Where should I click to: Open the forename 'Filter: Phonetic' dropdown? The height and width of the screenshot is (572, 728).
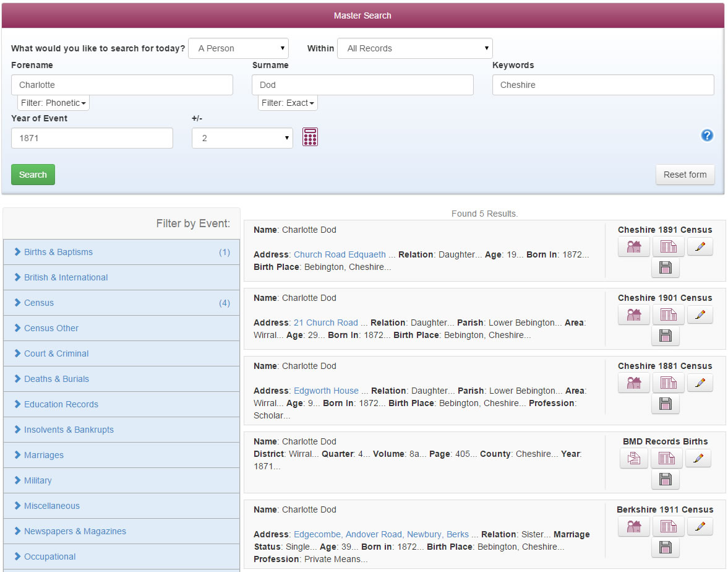point(53,103)
